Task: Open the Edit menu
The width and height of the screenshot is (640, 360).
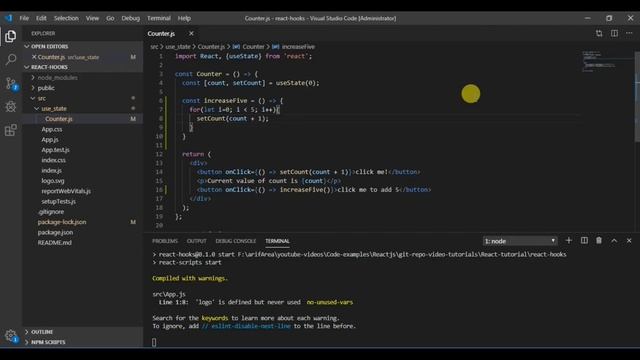Action: click(x=41, y=18)
